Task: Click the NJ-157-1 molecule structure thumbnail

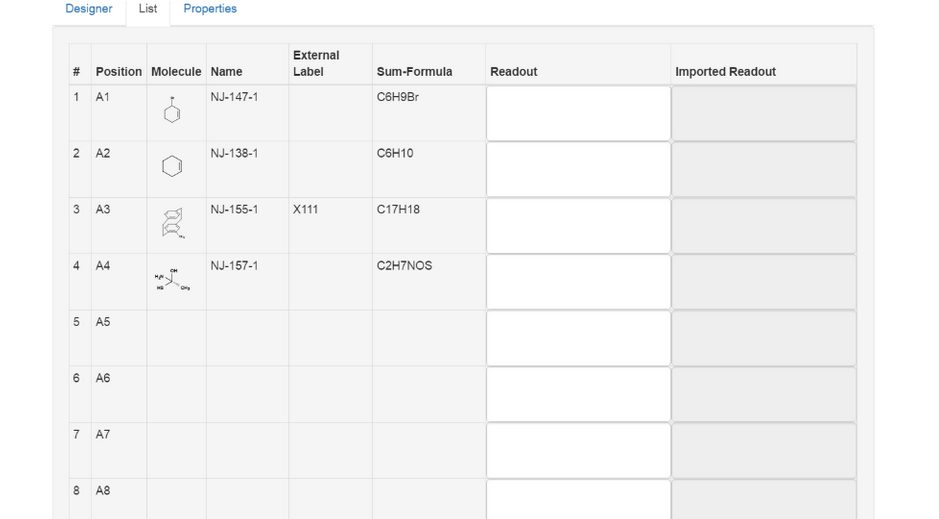Action: coord(172,279)
